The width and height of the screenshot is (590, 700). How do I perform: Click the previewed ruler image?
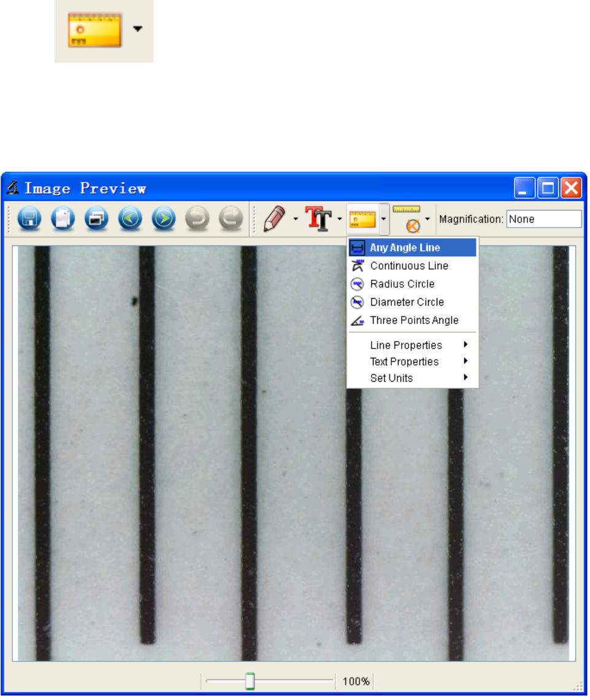(x=294, y=455)
